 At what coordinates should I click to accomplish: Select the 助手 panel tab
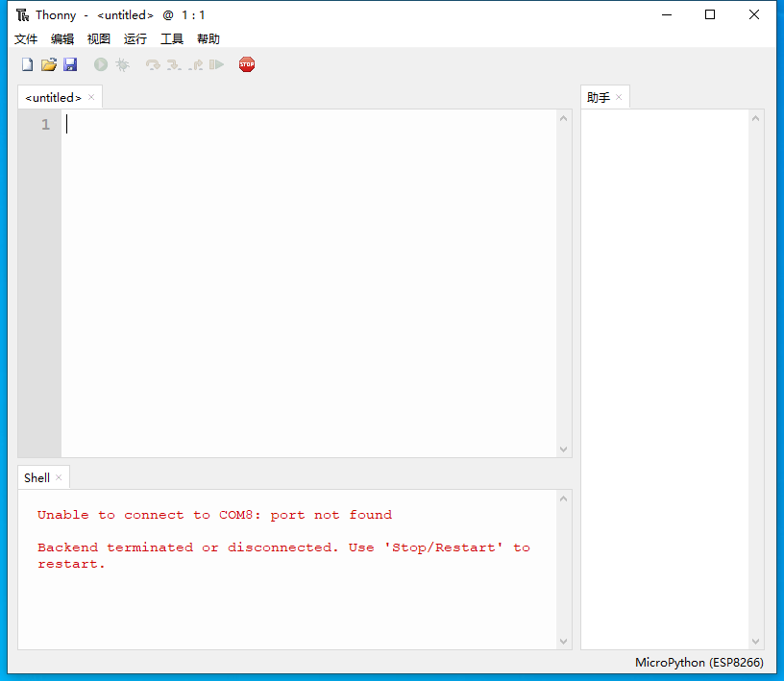[x=600, y=96]
